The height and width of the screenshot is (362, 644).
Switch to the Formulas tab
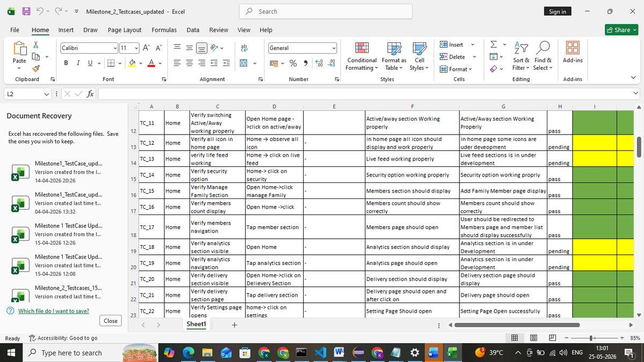[x=164, y=30]
